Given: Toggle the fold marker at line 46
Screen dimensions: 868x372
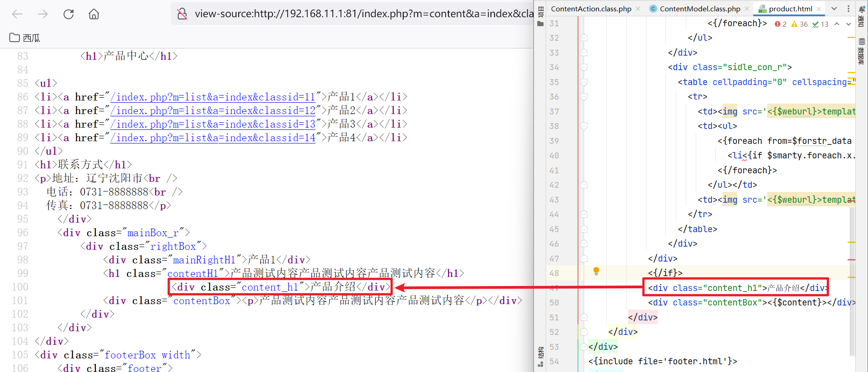Looking at the screenshot, I should click(584, 244).
